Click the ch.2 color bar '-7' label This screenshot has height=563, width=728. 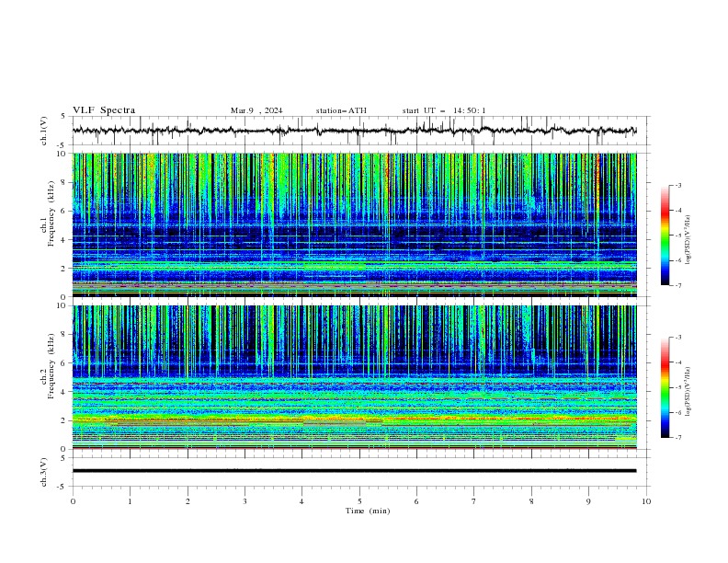pos(678,437)
